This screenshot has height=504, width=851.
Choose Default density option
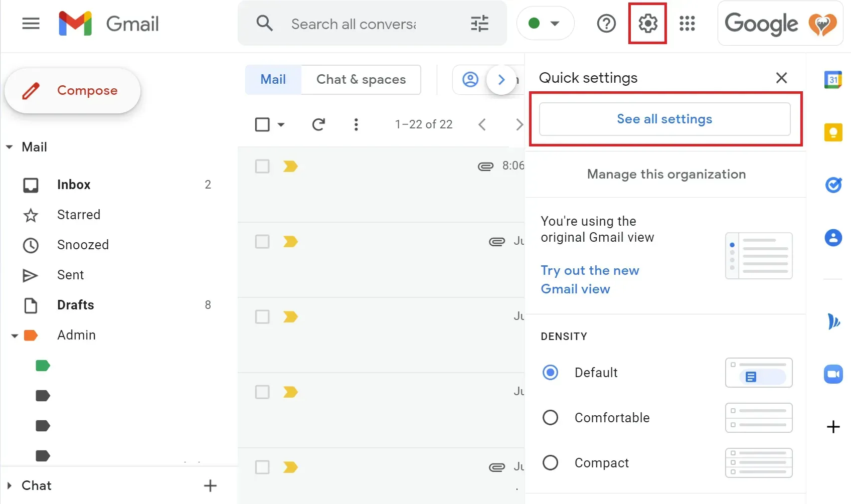pyautogui.click(x=550, y=372)
